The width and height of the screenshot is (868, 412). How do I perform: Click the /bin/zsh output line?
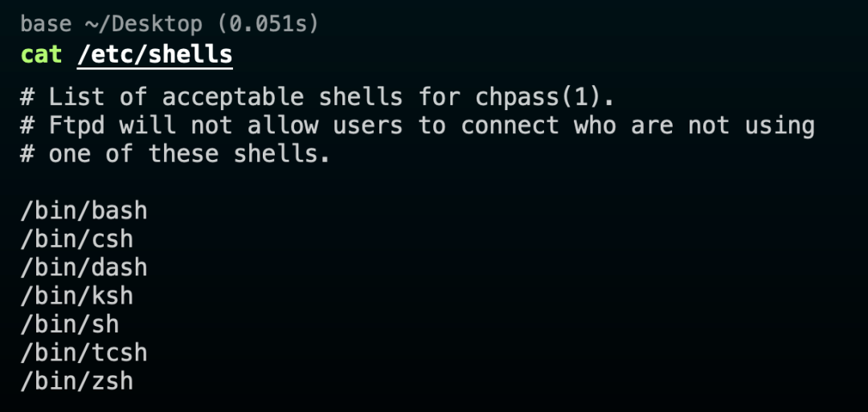click(77, 380)
